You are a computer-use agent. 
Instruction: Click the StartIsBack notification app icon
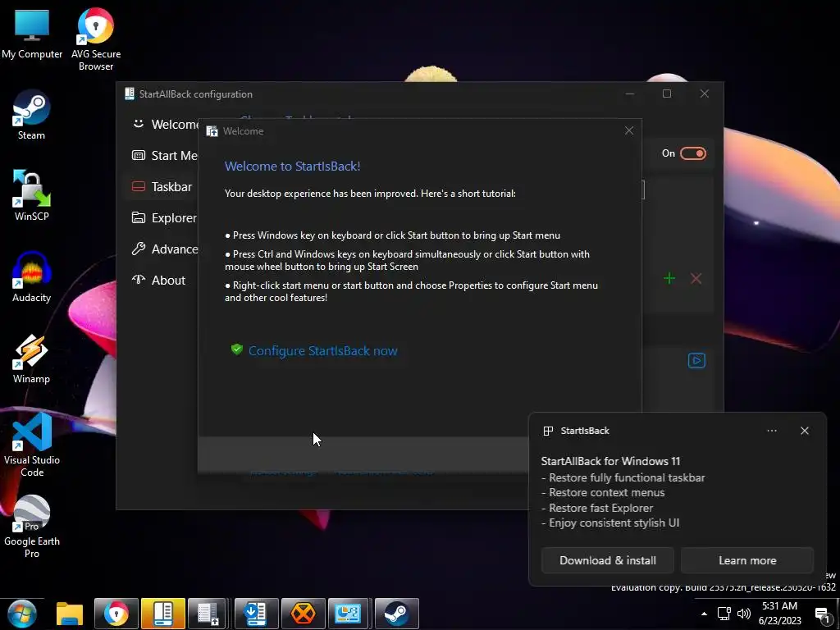[548, 431]
